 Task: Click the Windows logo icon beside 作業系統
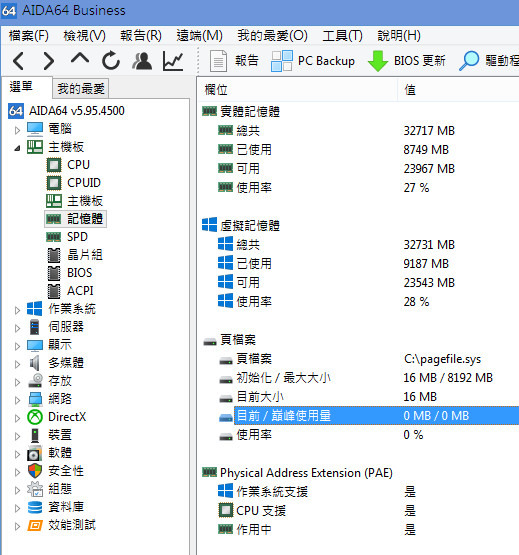click(35, 309)
